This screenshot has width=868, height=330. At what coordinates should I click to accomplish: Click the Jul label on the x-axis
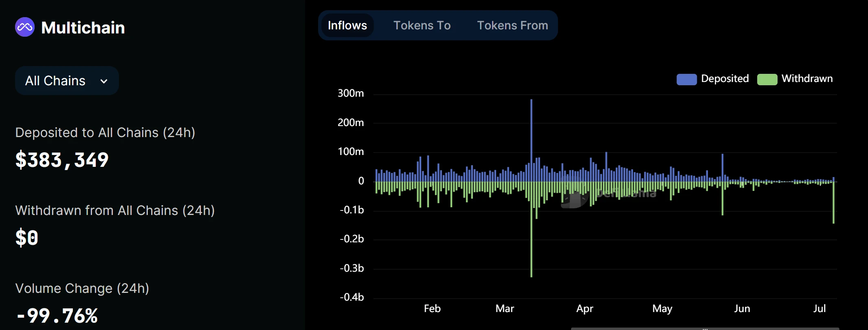point(819,308)
